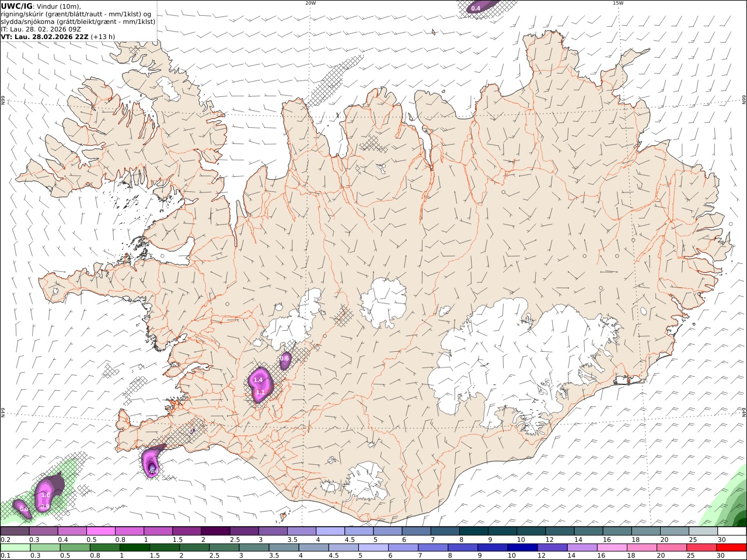747x560 pixels.
Task: Select upper legend swatch between 14 and 16
Action: [x=588, y=531]
